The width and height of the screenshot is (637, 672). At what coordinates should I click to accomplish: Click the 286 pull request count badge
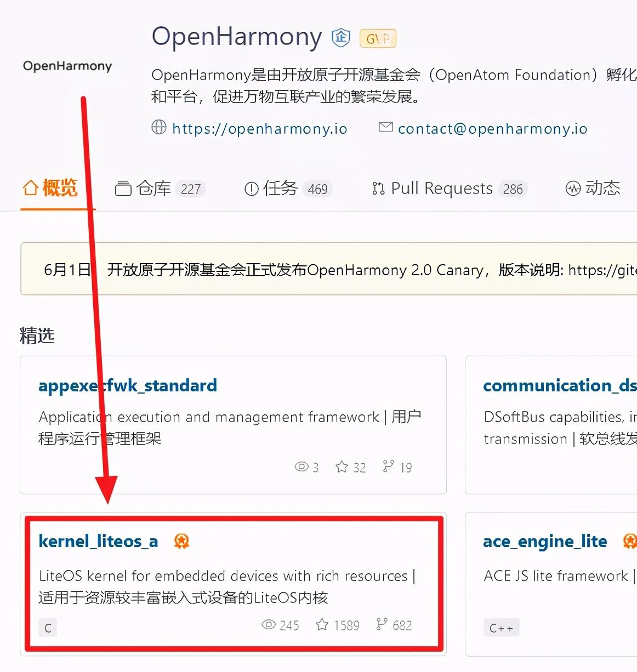[x=513, y=189]
